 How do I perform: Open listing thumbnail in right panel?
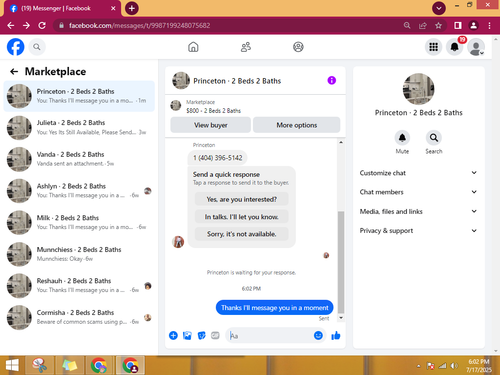pyautogui.click(x=419, y=89)
